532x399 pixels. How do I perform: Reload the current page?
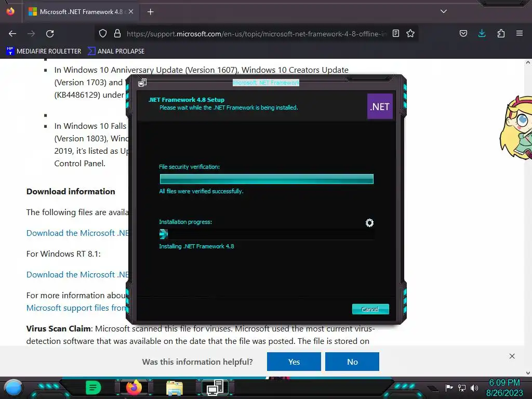click(50, 34)
